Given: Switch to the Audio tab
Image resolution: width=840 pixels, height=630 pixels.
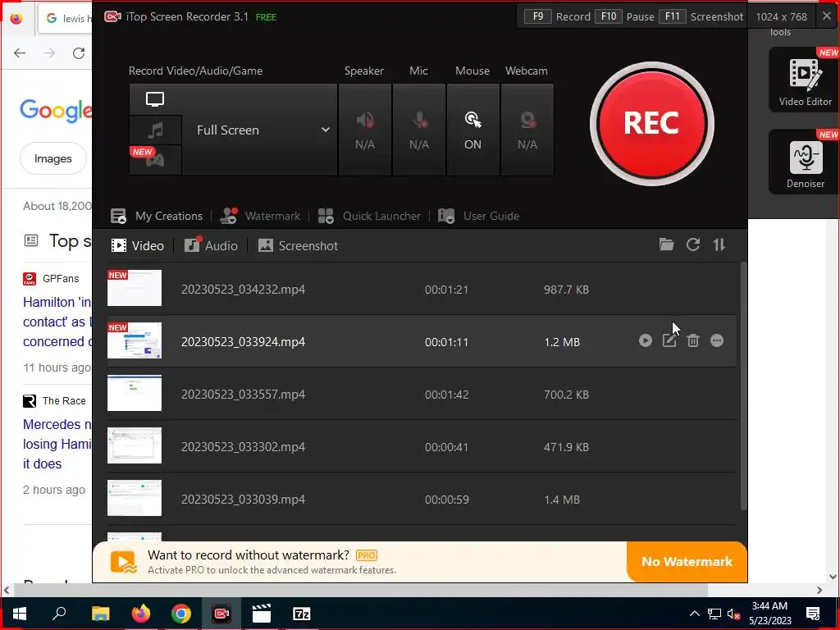Looking at the screenshot, I should 211,246.
